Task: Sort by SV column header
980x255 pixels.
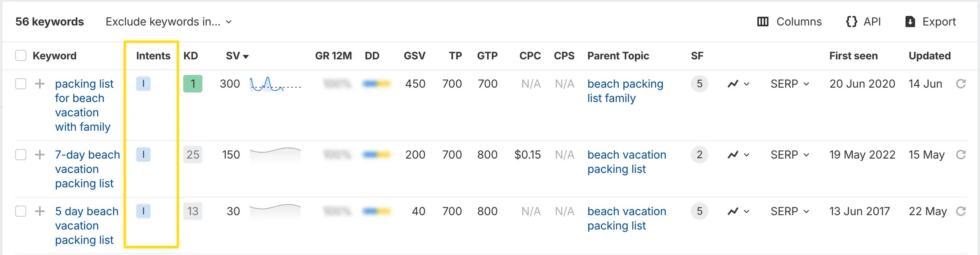Action: tap(237, 56)
